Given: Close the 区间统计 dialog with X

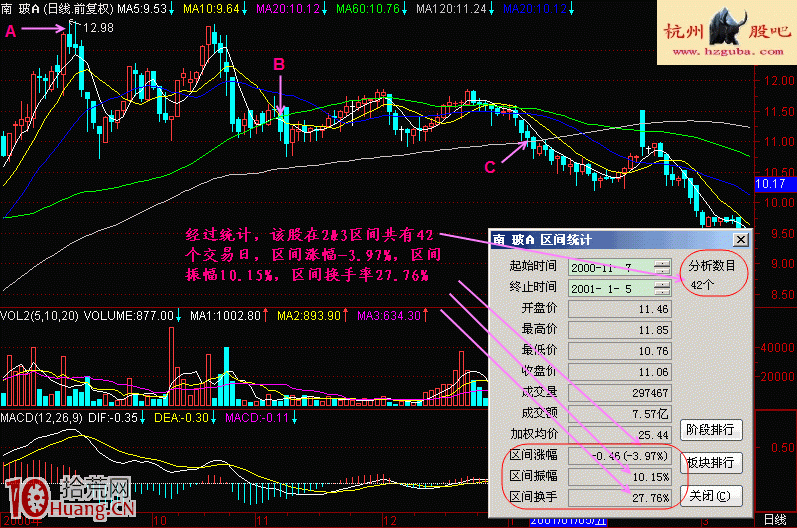Looking at the screenshot, I should pos(741,240).
